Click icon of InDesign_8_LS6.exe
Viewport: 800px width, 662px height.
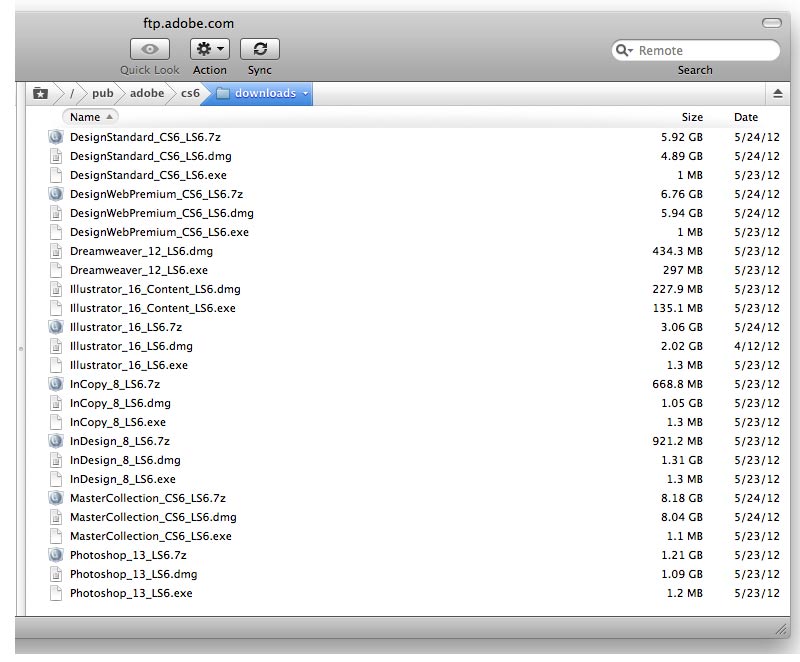56,479
